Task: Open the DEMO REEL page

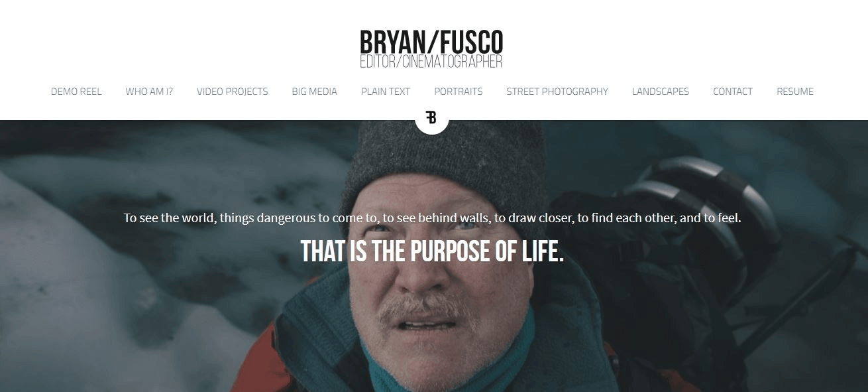Action: coord(76,92)
